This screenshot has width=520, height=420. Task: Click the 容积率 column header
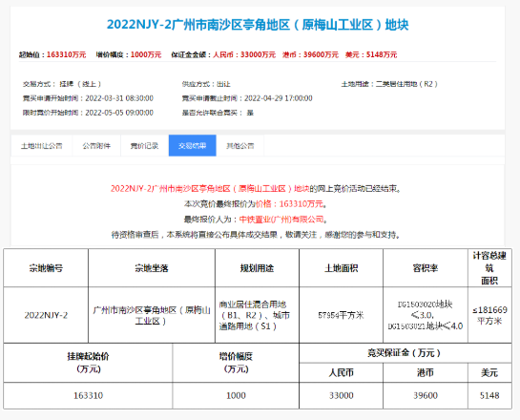point(426,267)
